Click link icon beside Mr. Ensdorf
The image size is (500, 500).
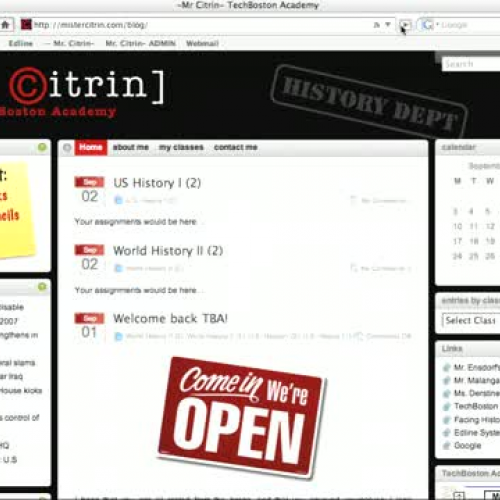(x=446, y=368)
